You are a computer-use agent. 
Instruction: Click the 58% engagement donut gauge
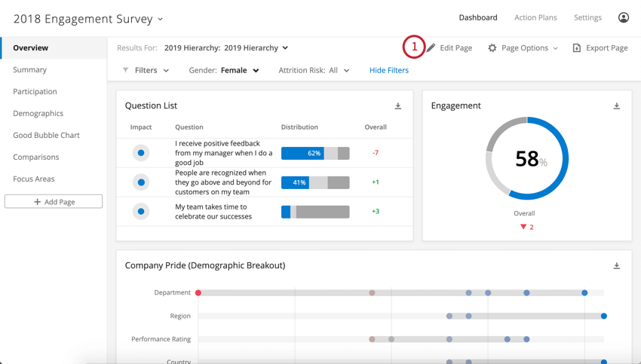click(527, 158)
